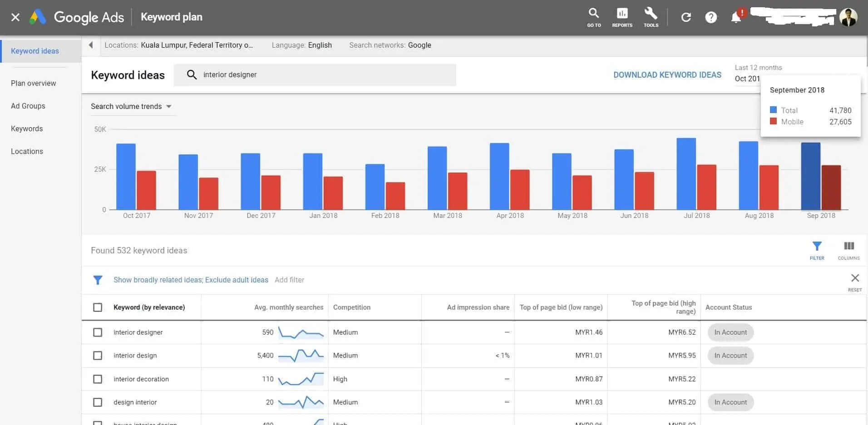Click the 'Found 532 keyword ideas' text
The width and height of the screenshot is (868, 425).
pyautogui.click(x=139, y=250)
